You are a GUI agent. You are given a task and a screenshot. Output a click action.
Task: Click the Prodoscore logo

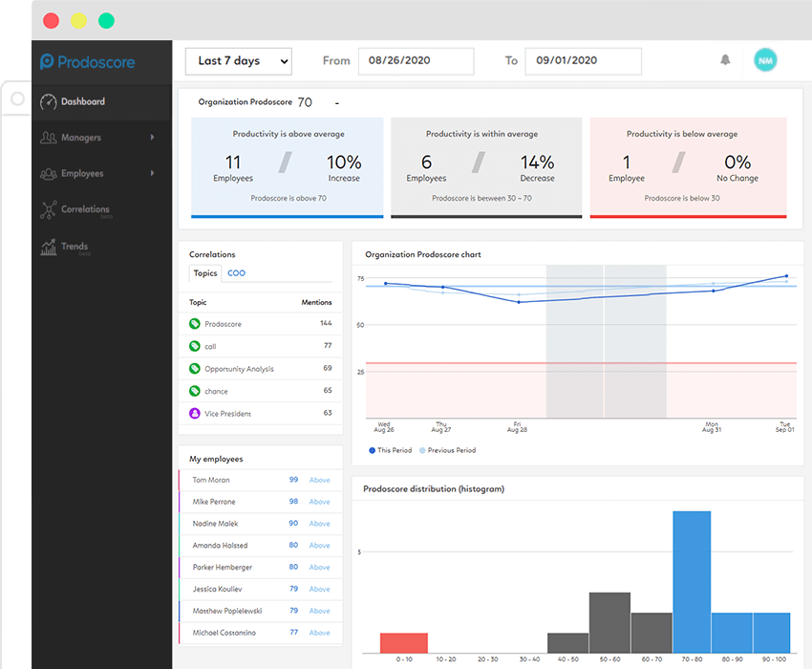pyautogui.click(x=88, y=62)
